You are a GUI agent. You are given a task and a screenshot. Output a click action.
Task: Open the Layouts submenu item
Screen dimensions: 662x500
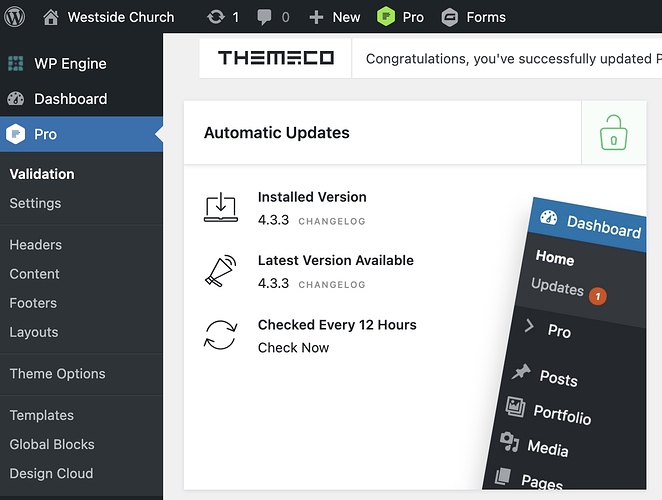[x=34, y=332]
